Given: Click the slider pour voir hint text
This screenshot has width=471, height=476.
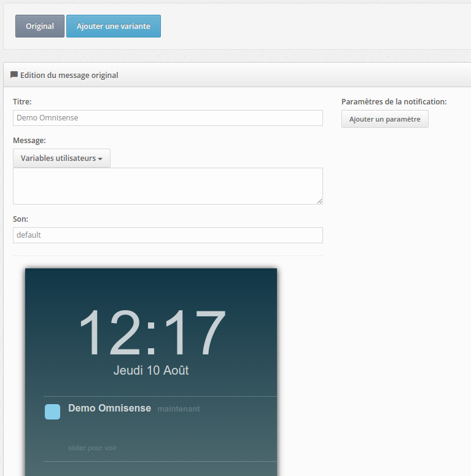Looking at the screenshot, I should click(x=92, y=448).
